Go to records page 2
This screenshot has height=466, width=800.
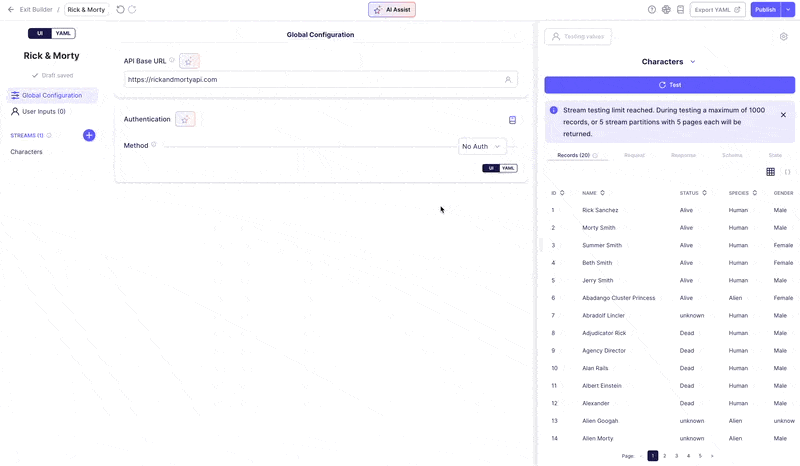[x=664, y=456]
